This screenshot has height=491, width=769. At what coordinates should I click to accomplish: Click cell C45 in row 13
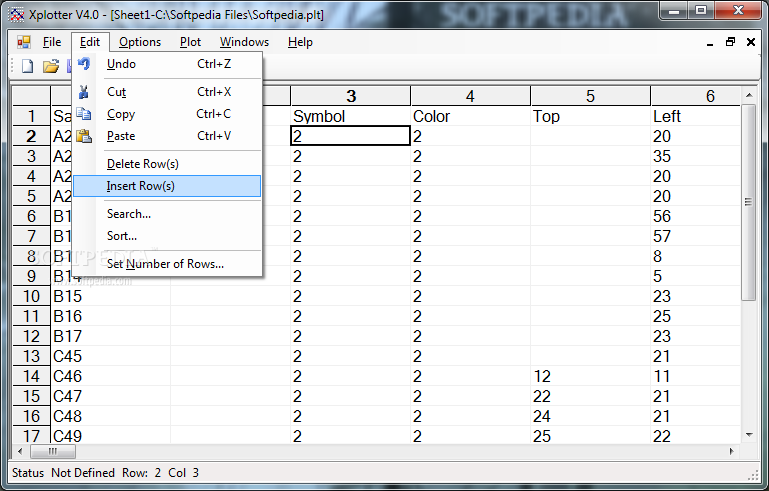click(111, 356)
